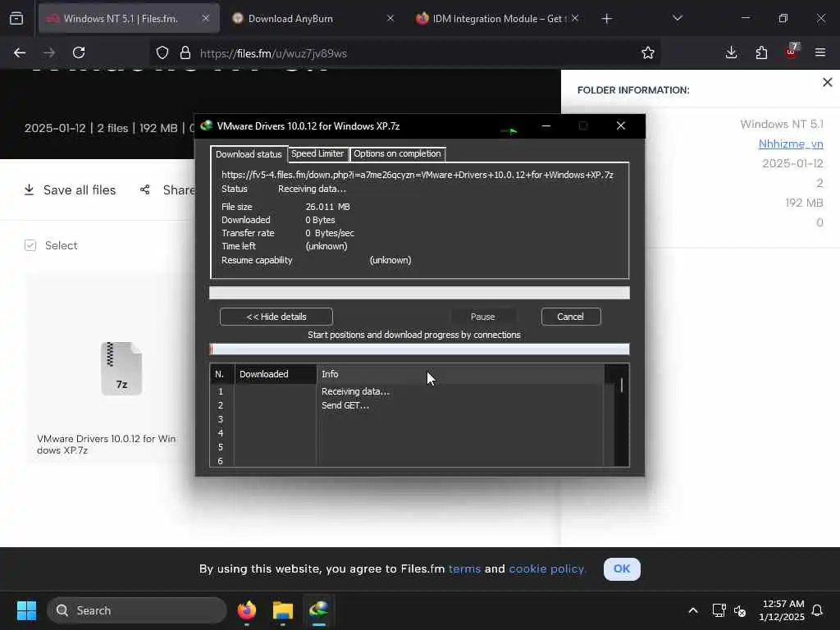Image resolution: width=840 pixels, height=630 pixels.
Task: Click uBlock extension icon with badge
Action: coord(792,52)
